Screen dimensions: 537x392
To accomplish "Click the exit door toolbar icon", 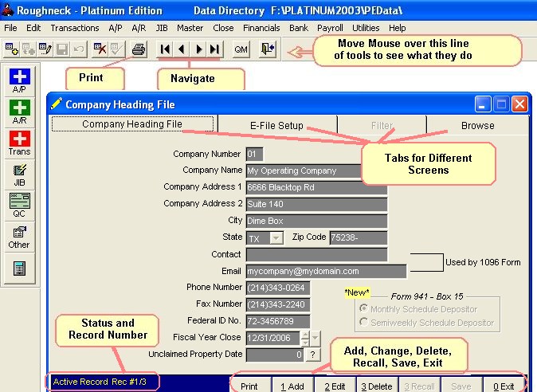I will [268, 49].
